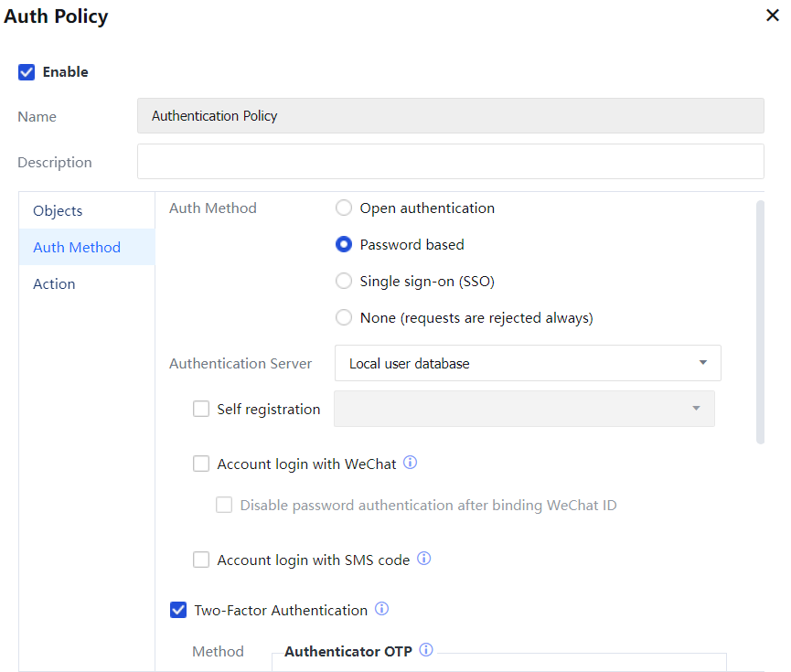
Task: Click info icon next to Two-Factor Authentication
Action: click(382, 609)
